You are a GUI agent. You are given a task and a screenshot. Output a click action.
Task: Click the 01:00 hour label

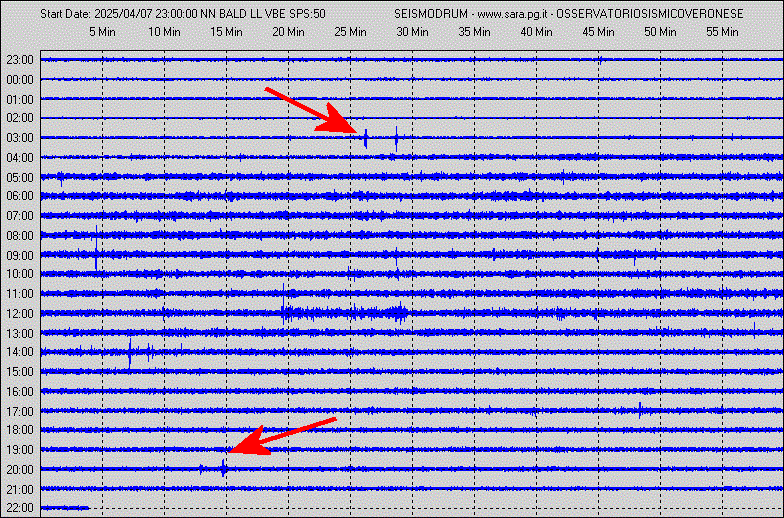pos(20,100)
